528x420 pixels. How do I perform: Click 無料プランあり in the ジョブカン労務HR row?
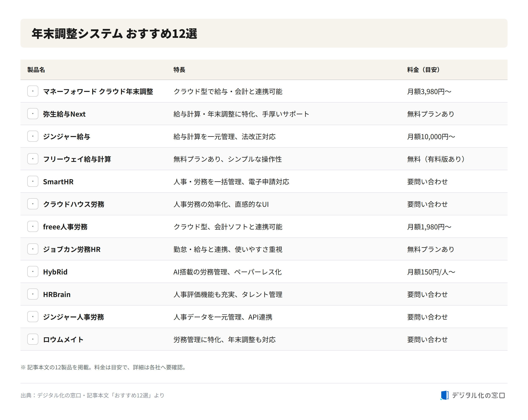(431, 249)
